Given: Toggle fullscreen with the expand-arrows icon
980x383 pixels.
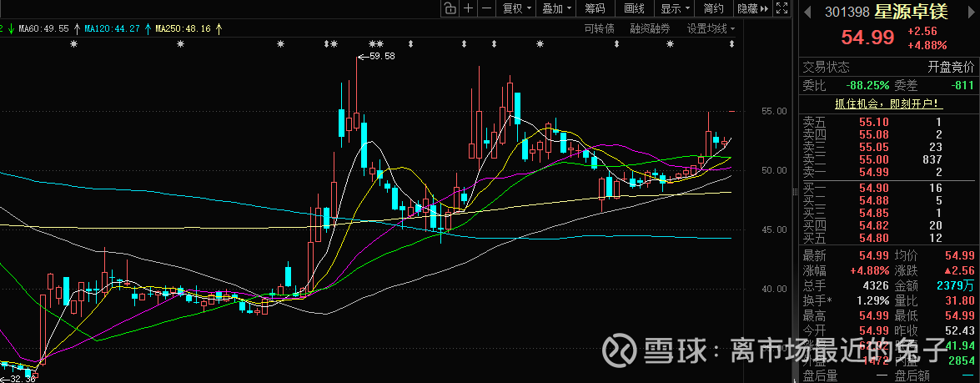Looking at the screenshot, I should [x=781, y=8].
